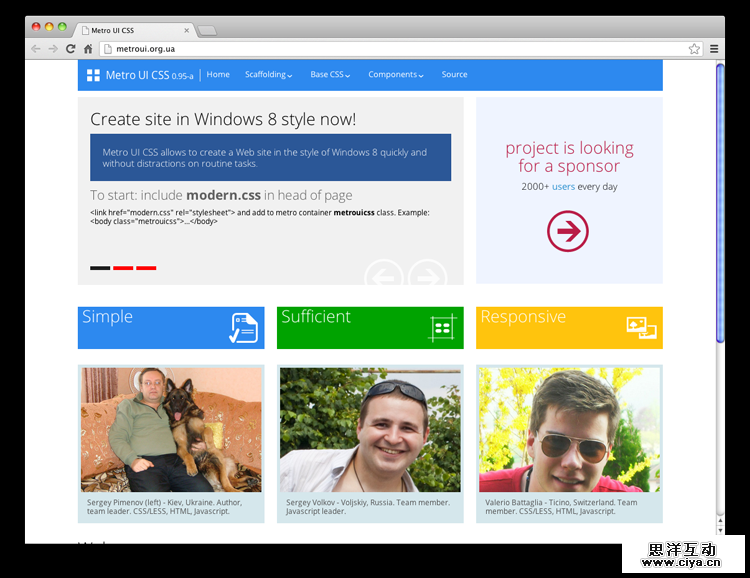Select the third red carousel indicator
This screenshot has height=578, width=750.
click(x=146, y=268)
